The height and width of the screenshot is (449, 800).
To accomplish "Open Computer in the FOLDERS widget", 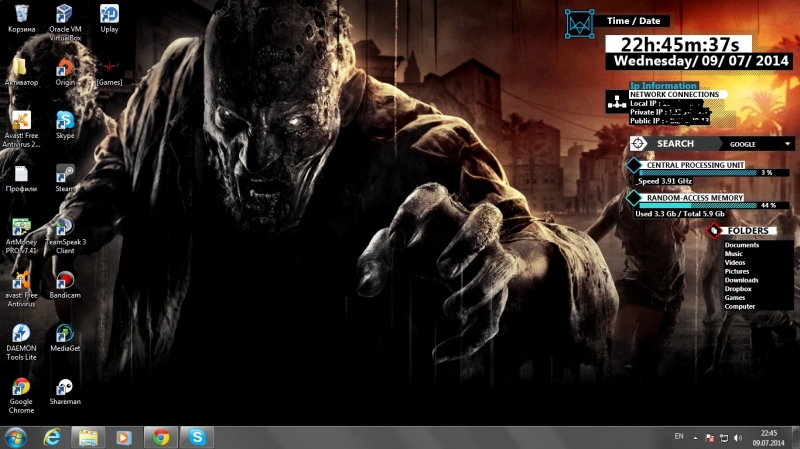I will coord(739,307).
